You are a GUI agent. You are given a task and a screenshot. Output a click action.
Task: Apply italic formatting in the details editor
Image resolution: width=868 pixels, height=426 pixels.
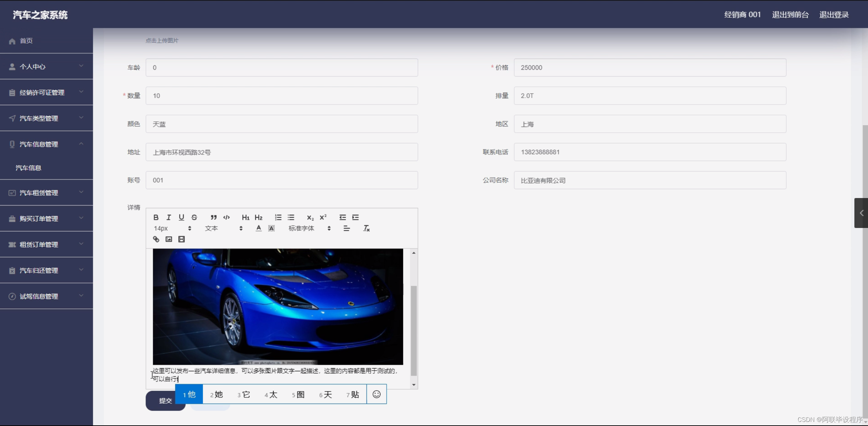(168, 217)
